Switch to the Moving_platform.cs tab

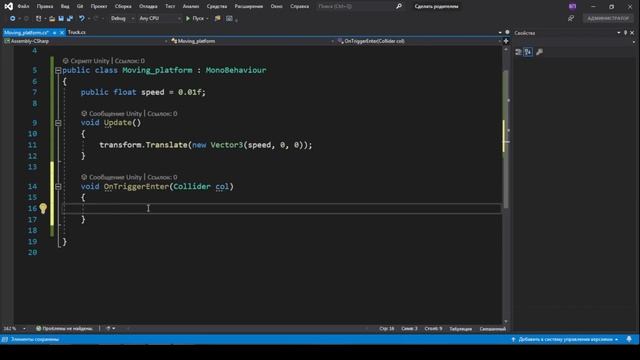point(26,32)
